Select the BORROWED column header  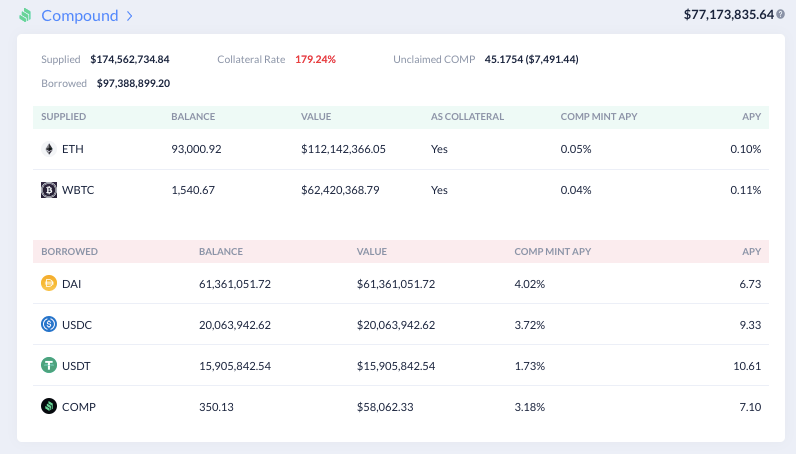[69, 251]
